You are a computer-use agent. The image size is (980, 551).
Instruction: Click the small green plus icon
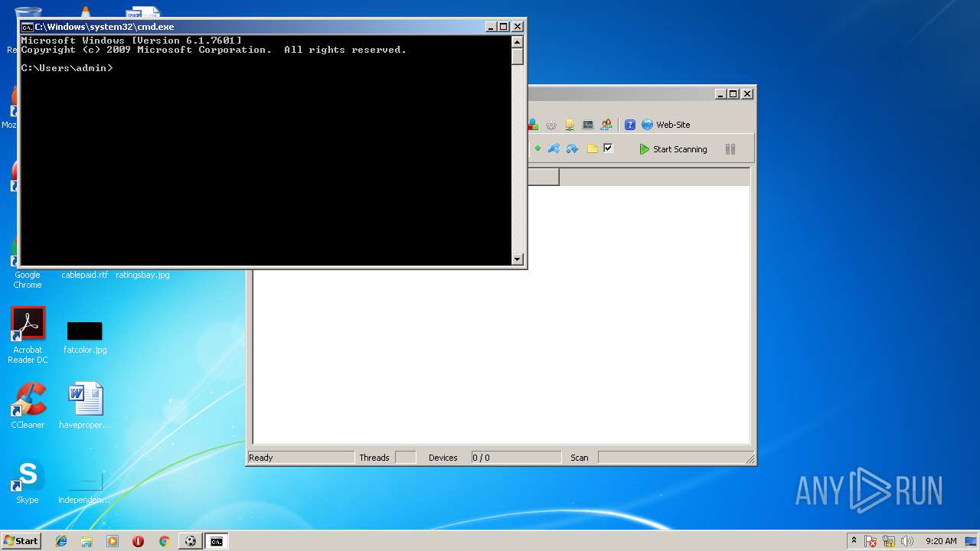[x=537, y=148]
